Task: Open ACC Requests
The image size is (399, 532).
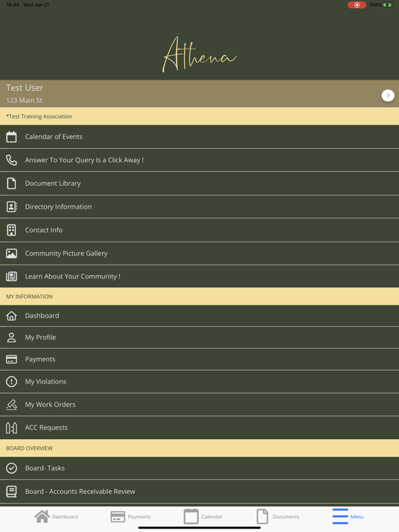Action: click(x=199, y=427)
